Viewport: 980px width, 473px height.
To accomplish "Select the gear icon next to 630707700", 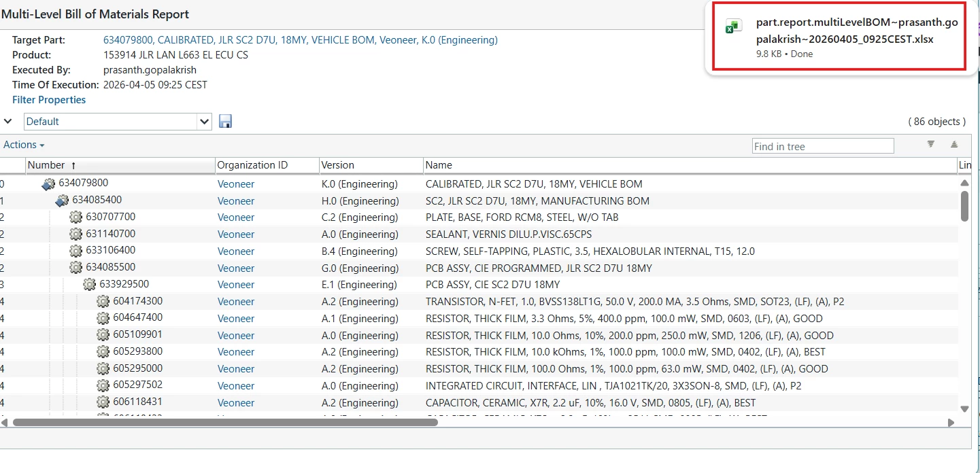I will (75, 217).
